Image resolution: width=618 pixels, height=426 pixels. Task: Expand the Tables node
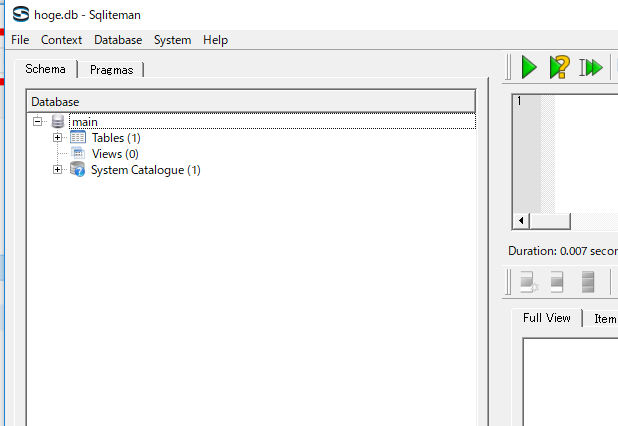point(58,138)
